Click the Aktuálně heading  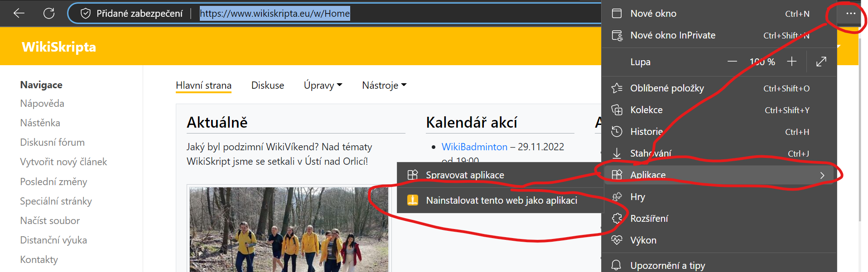217,122
